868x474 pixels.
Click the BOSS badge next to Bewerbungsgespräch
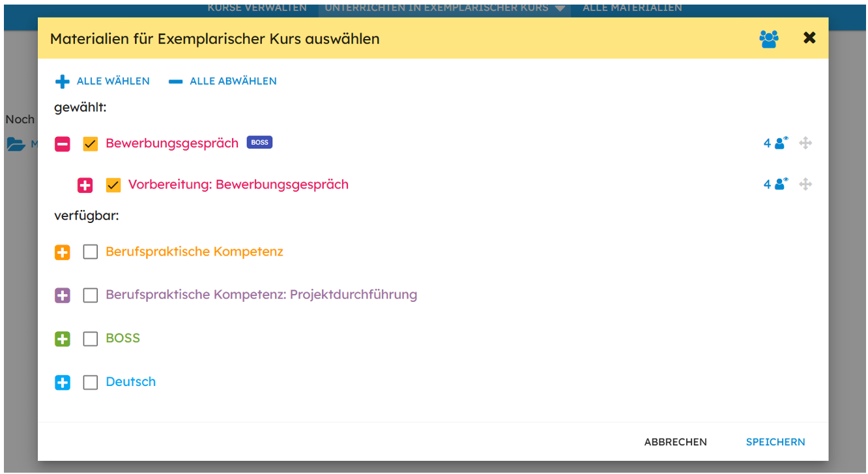click(x=259, y=143)
